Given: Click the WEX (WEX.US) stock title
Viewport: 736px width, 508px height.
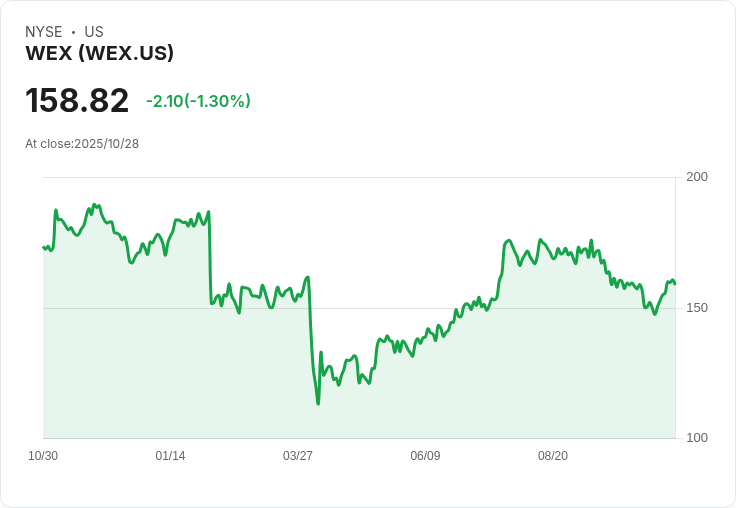Looking at the screenshot, I should 100,54.
